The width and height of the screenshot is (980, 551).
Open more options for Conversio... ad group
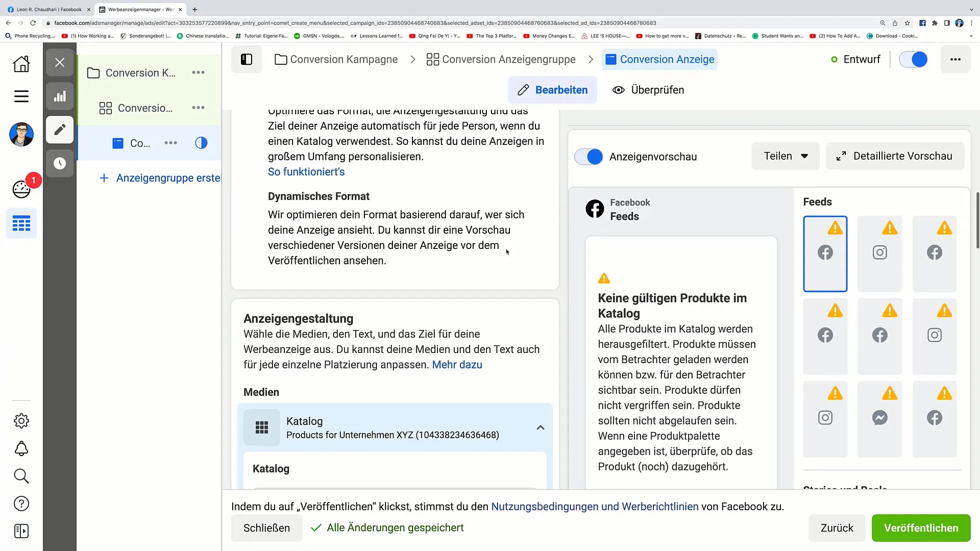click(198, 108)
